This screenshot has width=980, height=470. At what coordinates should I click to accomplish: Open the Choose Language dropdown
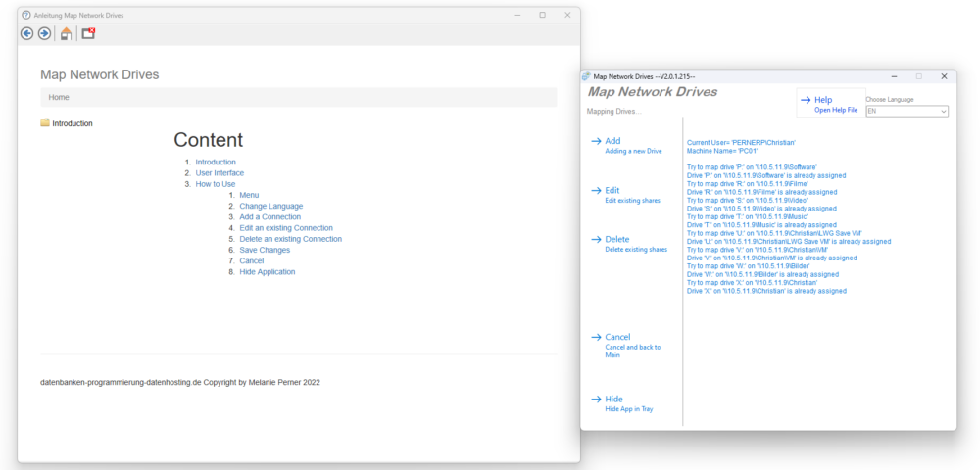pos(906,112)
